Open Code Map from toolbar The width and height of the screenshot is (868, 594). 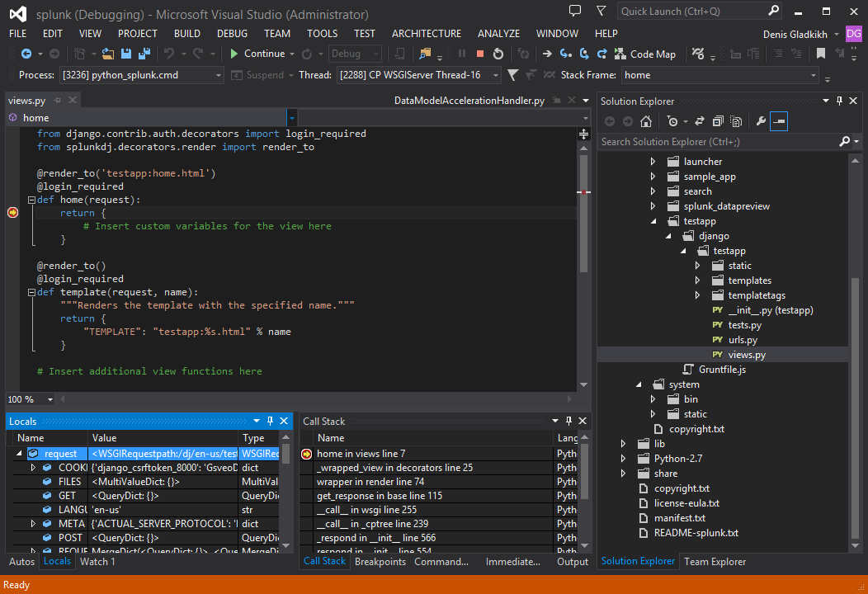coord(645,54)
